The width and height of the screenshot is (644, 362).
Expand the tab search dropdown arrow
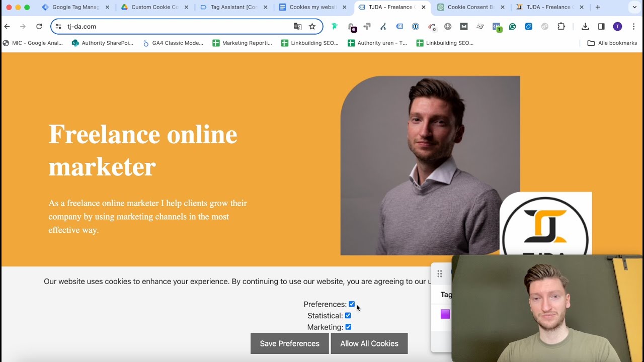[x=633, y=7]
